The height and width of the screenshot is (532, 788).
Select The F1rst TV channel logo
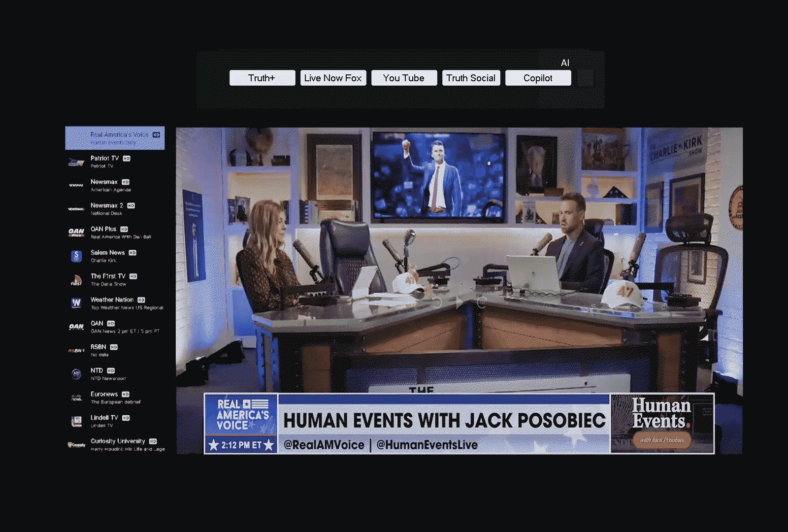(x=75, y=279)
